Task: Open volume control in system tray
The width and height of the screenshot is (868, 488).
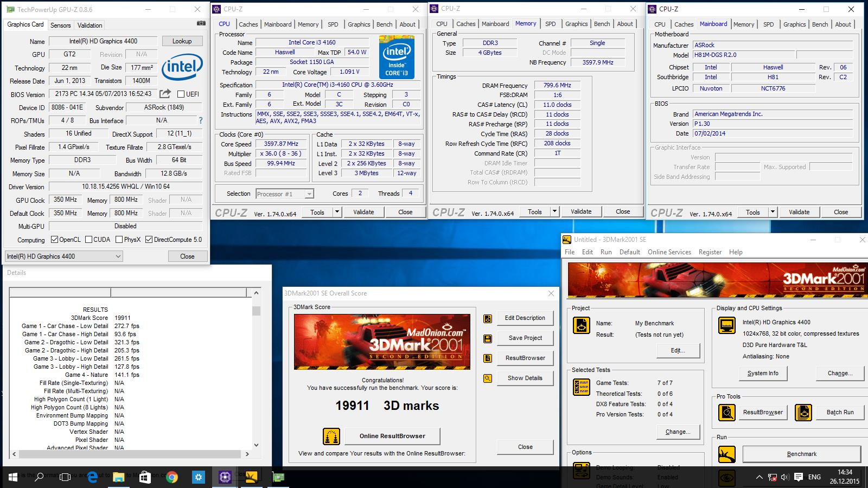Action: point(785,477)
